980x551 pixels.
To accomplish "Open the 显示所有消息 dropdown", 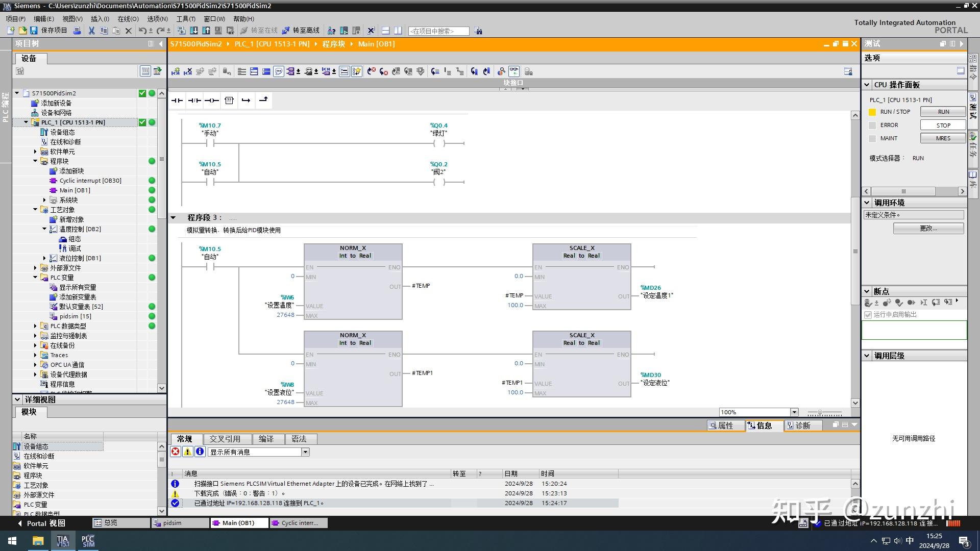I will [305, 452].
